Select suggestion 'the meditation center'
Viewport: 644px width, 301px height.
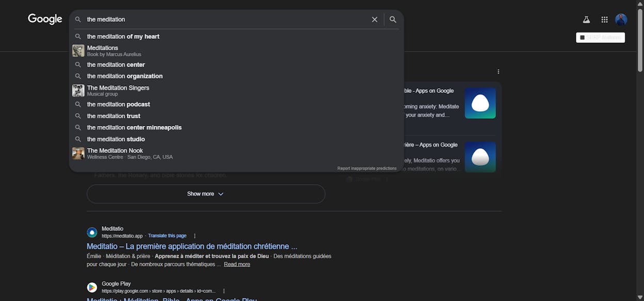(236, 65)
